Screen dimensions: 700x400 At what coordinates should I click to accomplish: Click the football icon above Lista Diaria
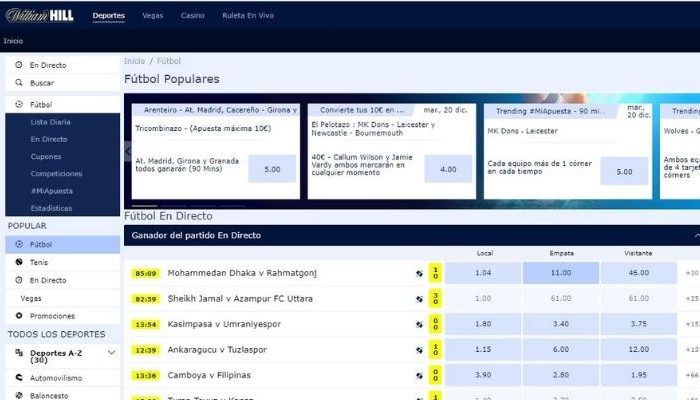[19, 104]
